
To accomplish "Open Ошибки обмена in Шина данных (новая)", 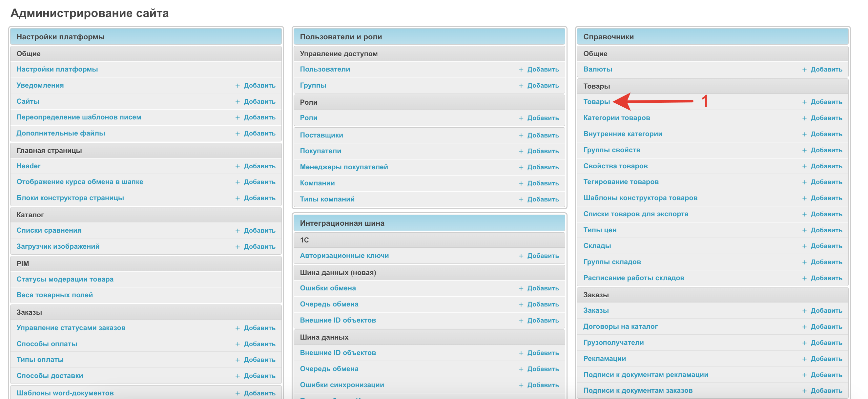I will click(x=327, y=288).
